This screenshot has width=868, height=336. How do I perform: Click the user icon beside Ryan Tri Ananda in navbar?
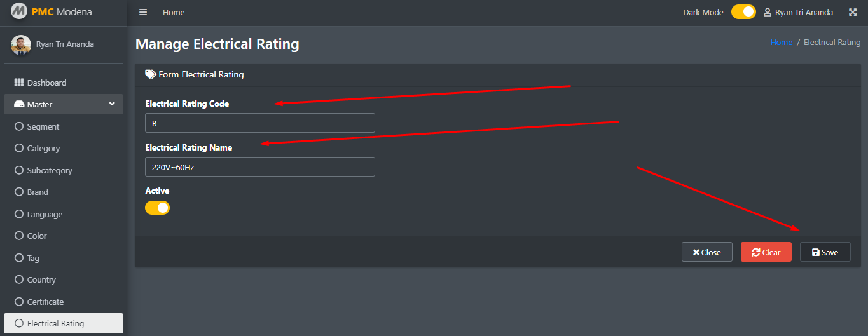coord(768,12)
